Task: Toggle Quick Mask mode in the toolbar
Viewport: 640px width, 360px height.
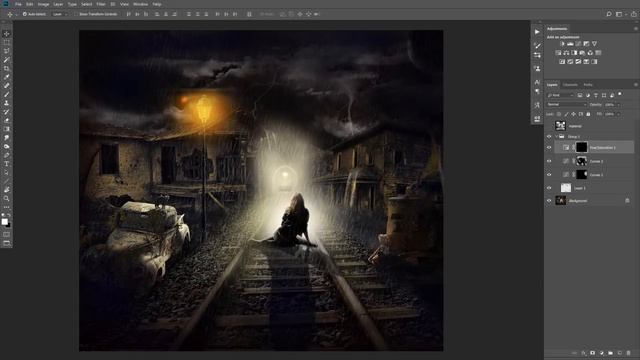Action: point(7,234)
